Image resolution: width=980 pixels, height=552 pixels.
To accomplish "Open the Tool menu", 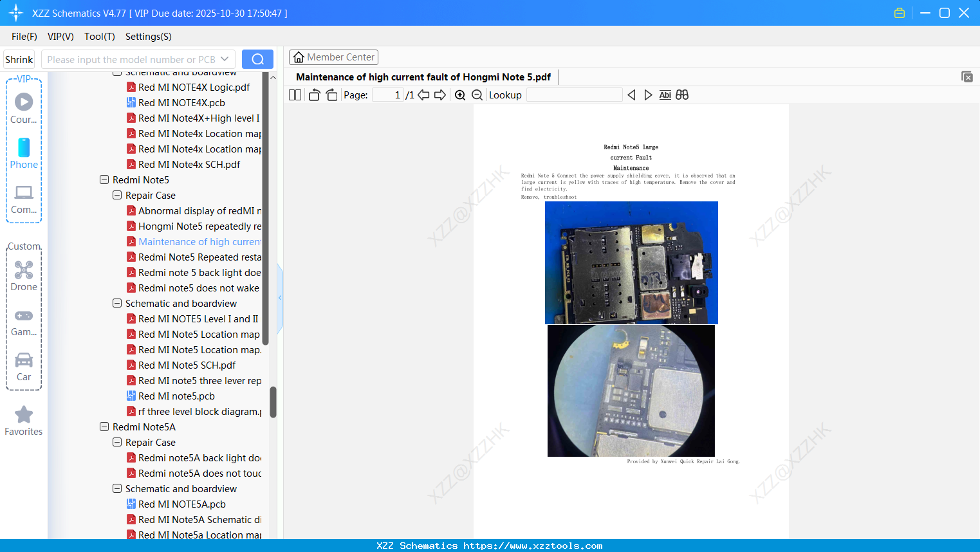I will tap(99, 37).
